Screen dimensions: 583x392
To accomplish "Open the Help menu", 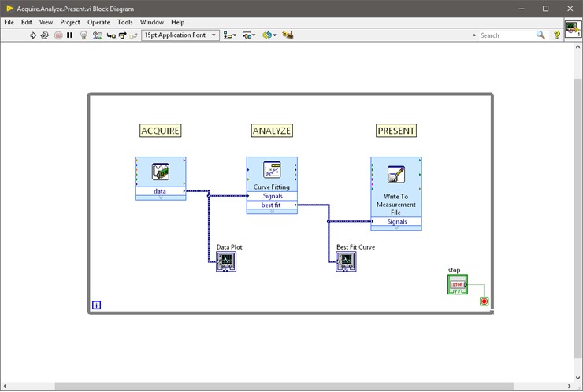I will click(x=178, y=22).
